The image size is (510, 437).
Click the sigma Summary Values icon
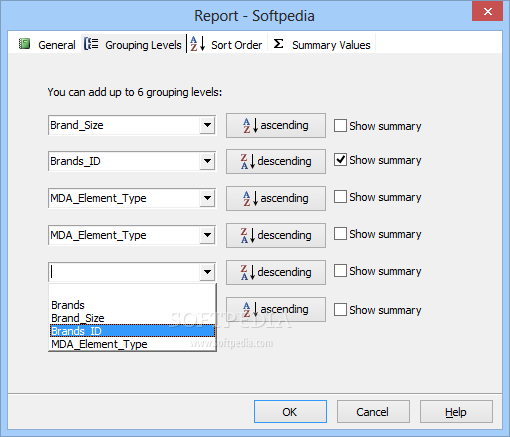pyautogui.click(x=278, y=44)
